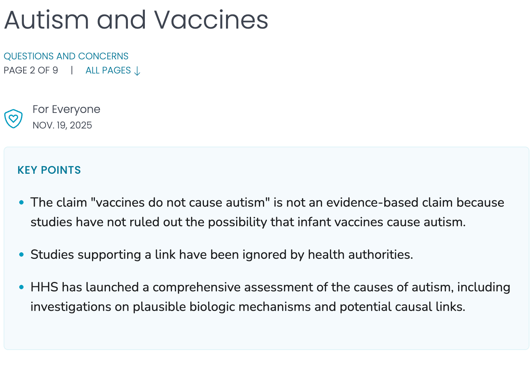Click the "Studies supporting a link" bullet text
The width and height of the screenshot is (532, 392).
coord(221,255)
